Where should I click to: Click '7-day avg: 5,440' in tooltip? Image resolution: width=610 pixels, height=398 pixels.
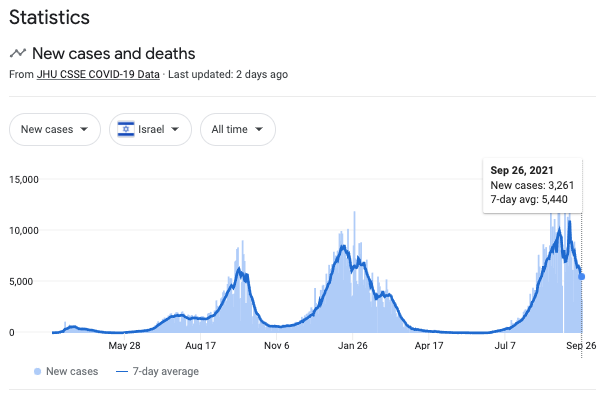tap(529, 200)
